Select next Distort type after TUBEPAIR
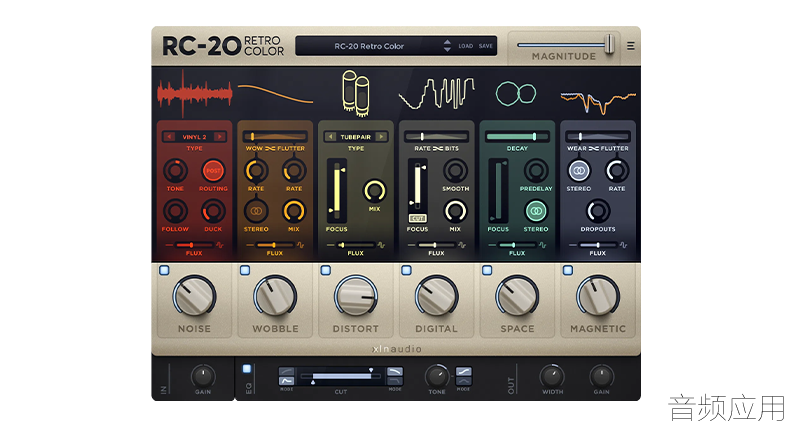Screen dimensions: 792x427 pos(381,137)
